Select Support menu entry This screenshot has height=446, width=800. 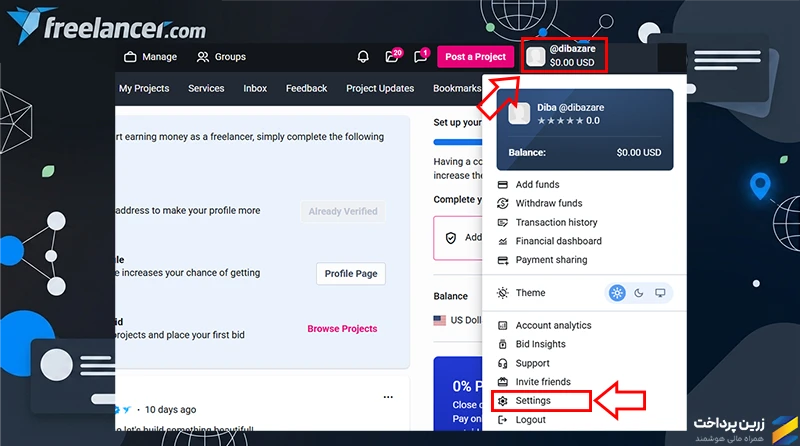click(x=584, y=363)
